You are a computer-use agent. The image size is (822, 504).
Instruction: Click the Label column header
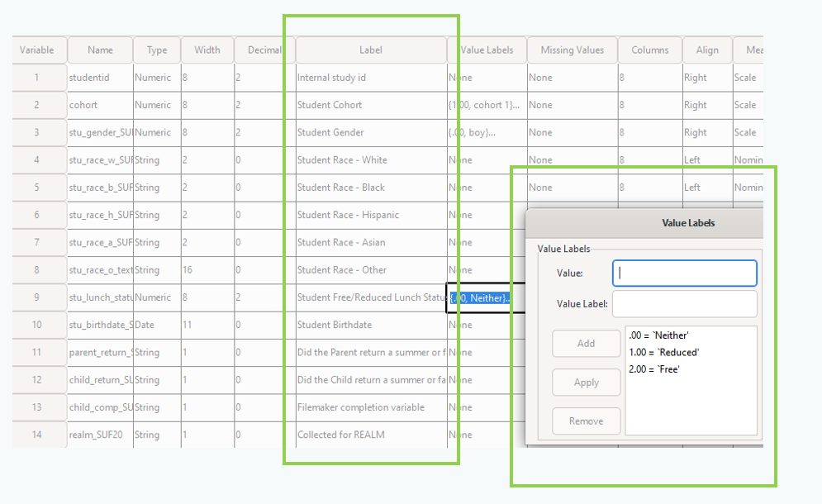tap(371, 50)
